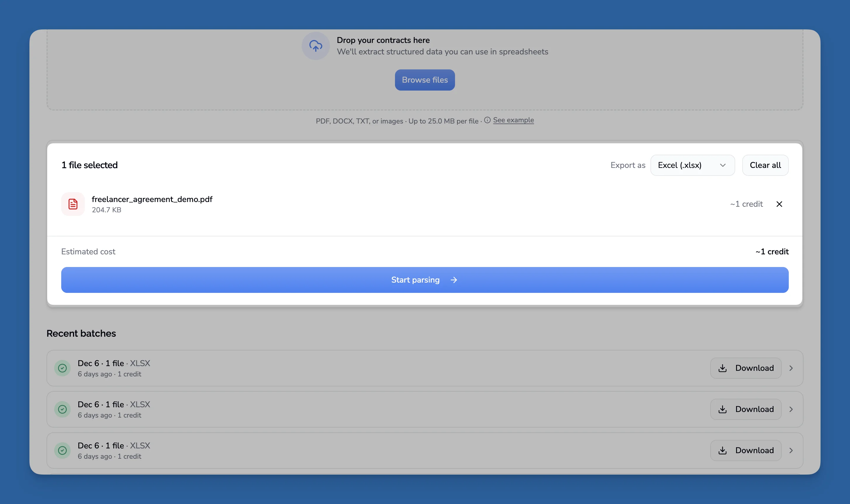The width and height of the screenshot is (850, 504).
Task: Open the Export as format dropdown
Action: [692, 165]
